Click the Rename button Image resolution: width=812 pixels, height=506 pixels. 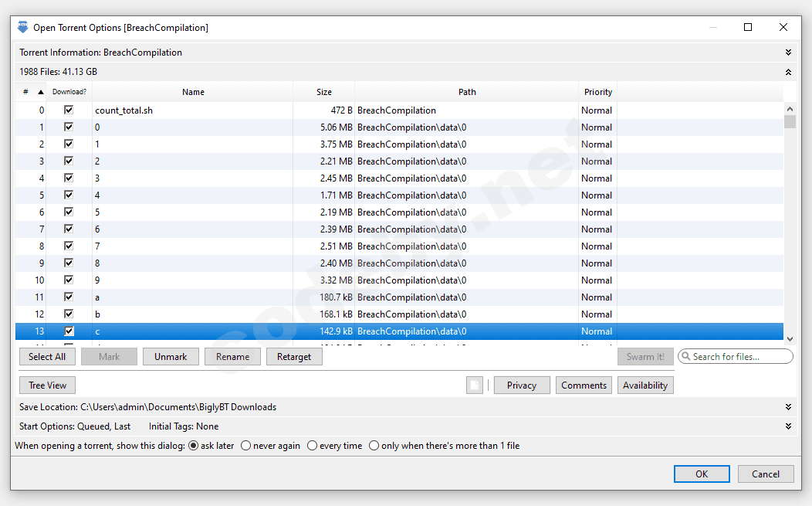[x=232, y=357]
